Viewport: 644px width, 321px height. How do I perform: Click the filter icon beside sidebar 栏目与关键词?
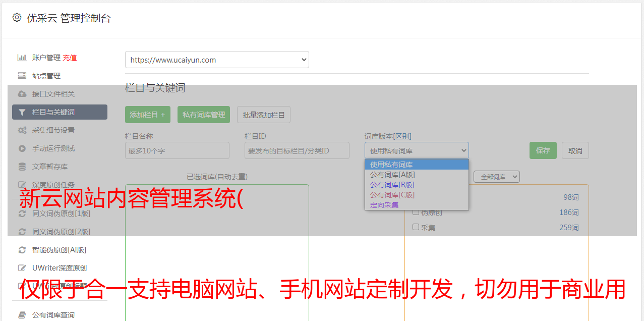click(x=22, y=112)
